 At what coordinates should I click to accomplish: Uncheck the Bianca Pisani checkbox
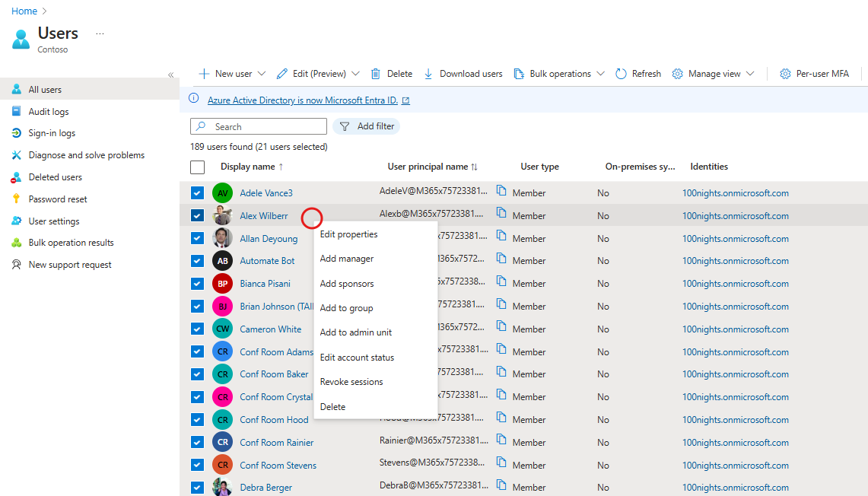click(197, 284)
